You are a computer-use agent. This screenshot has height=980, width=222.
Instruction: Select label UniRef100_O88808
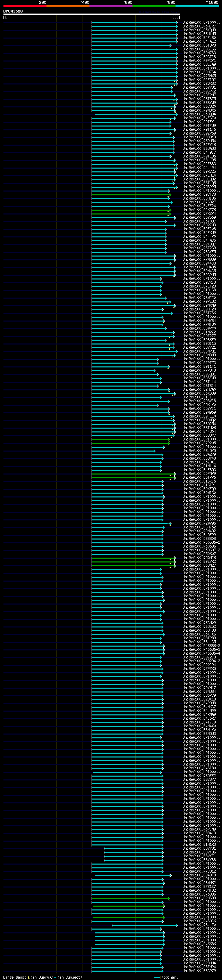199,539
